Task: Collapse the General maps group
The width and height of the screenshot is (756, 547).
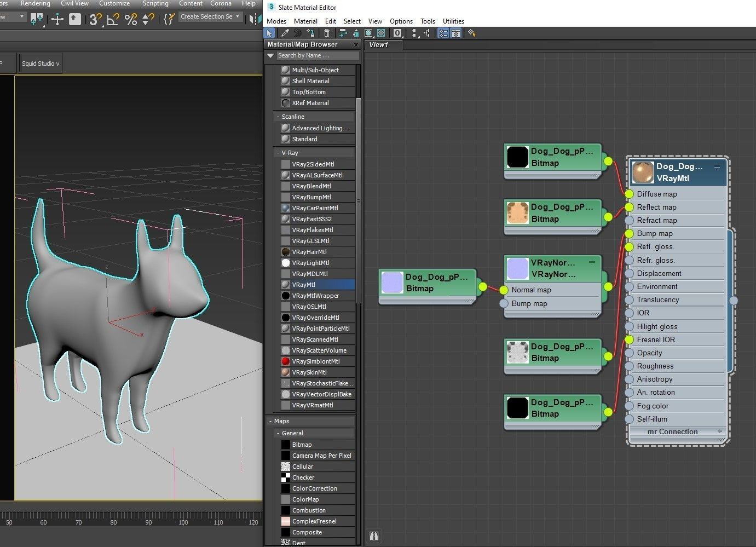Action: pyautogui.click(x=278, y=433)
